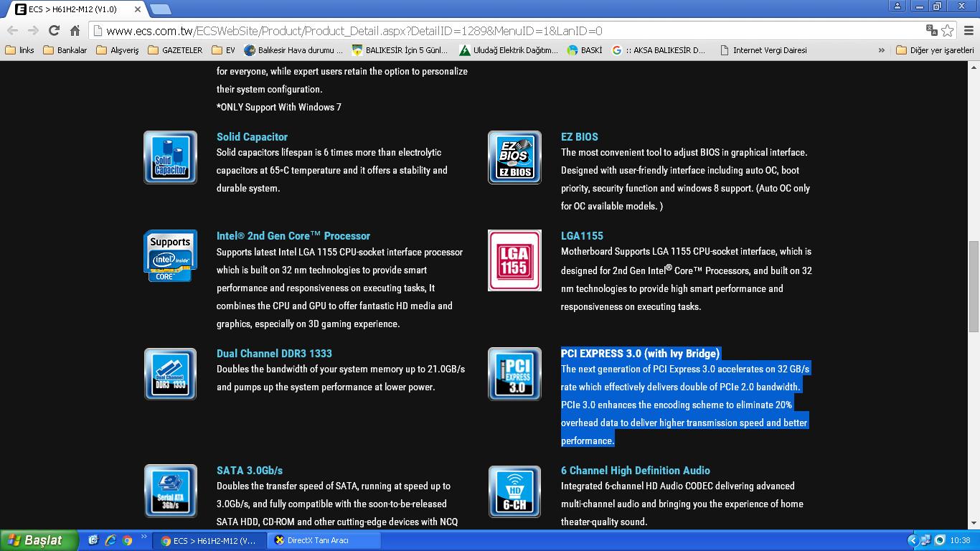
Task: Launch Internet Explorer from quick launch
Action: [110, 540]
